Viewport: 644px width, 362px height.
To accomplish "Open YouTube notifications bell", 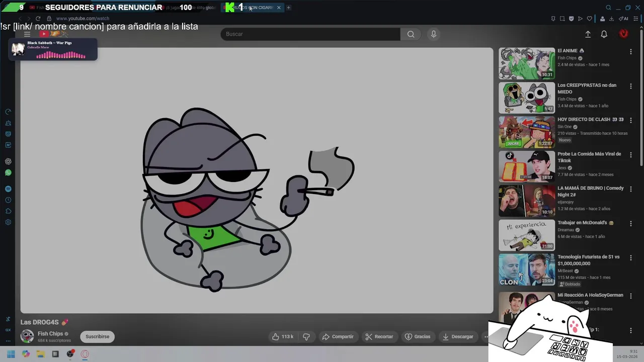I will tap(604, 34).
